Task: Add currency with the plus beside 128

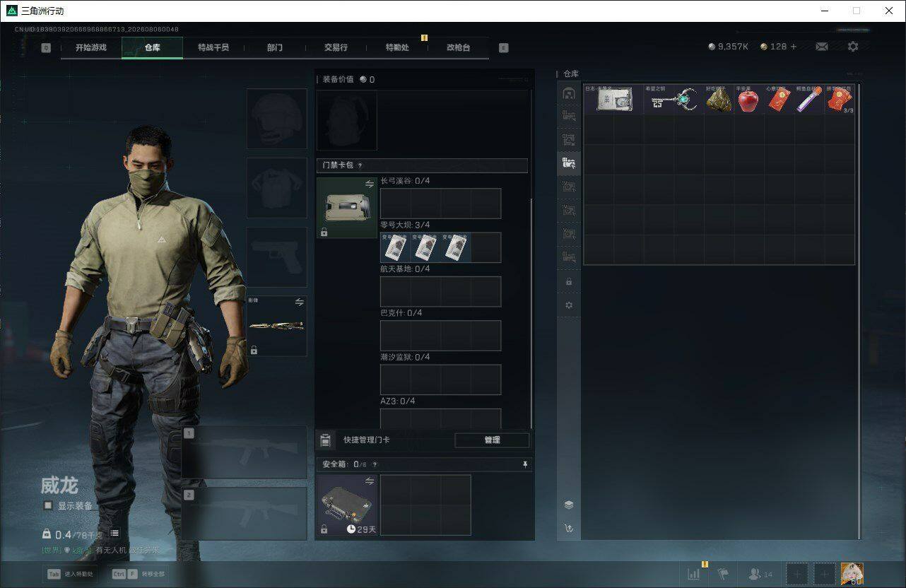Action: tap(794, 47)
